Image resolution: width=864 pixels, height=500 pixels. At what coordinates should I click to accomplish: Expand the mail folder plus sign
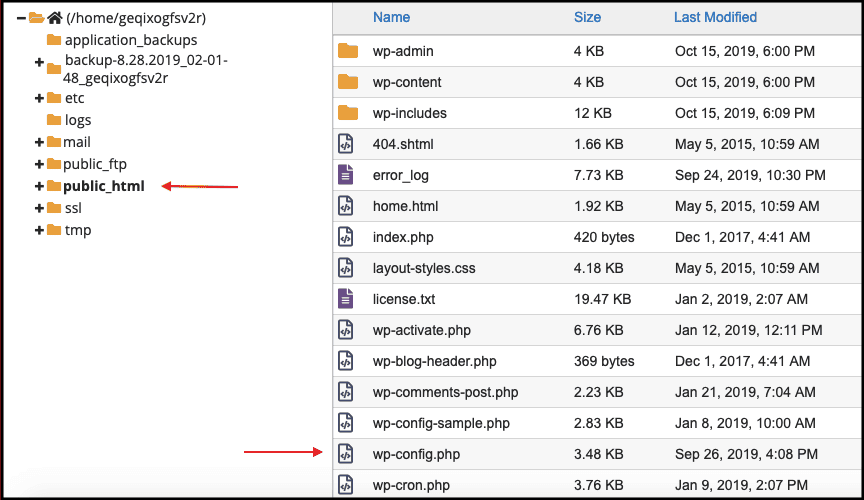(39, 142)
